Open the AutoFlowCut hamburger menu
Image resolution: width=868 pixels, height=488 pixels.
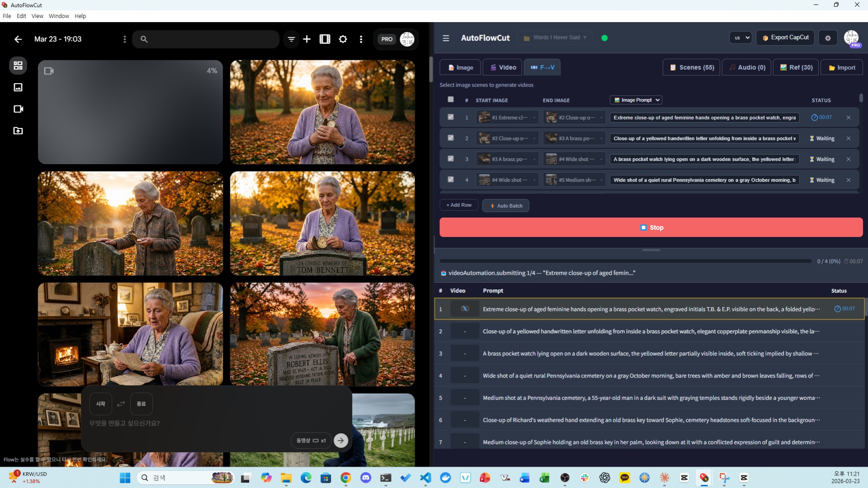point(446,38)
